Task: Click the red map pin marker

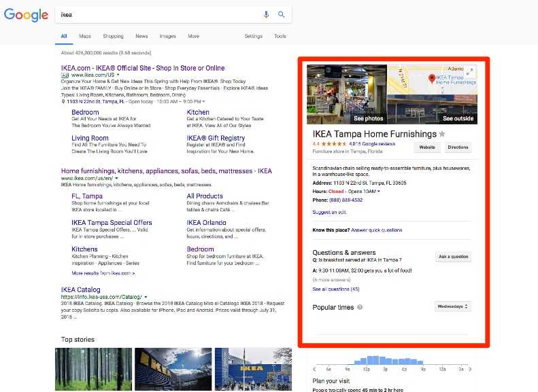Action: pyautogui.click(x=431, y=79)
